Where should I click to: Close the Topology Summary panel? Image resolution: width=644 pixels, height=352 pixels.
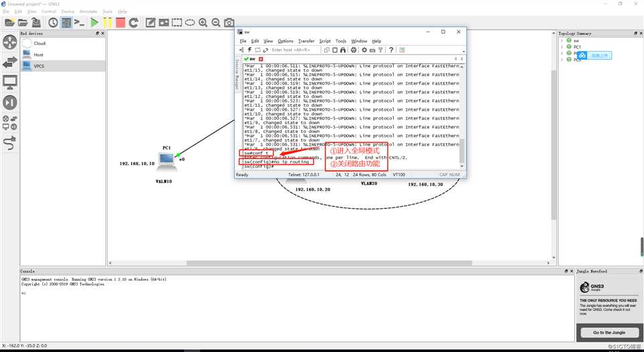pos(641,34)
